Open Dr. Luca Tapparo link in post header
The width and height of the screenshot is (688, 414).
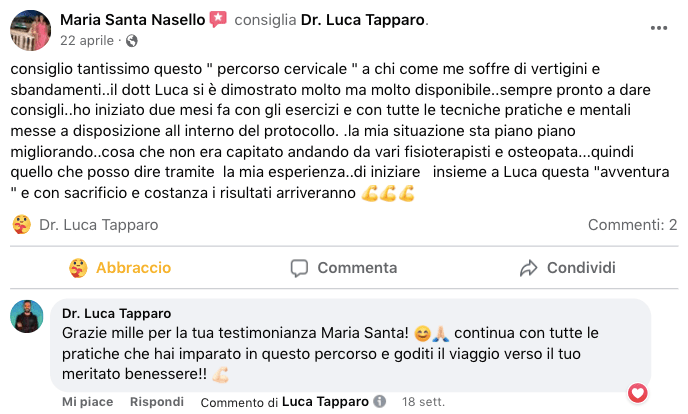[350, 20]
